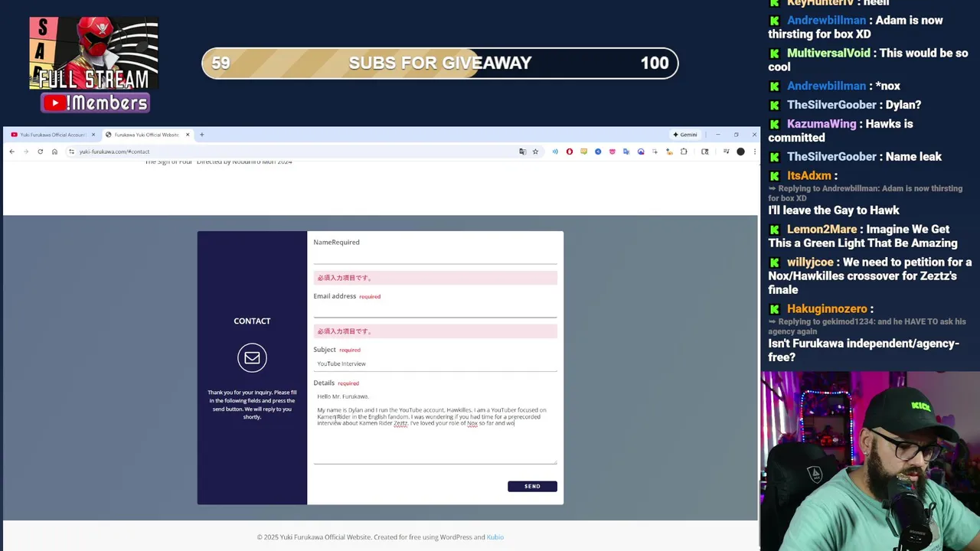Click the willyjcoe chat username
This screenshot has width=980, height=551.
(x=810, y=262)
